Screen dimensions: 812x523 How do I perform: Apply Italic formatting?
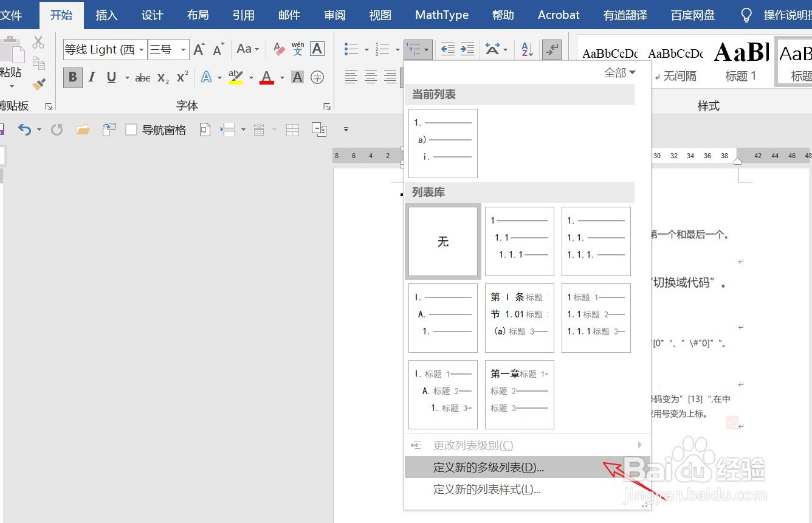click(92, 78)
